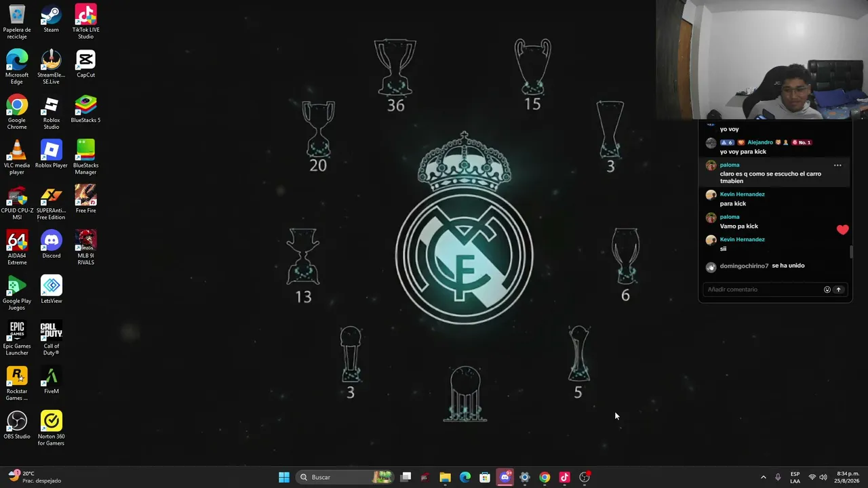The height and width of the screenshot is (488, 868).
Task: Select the LetsView desktop icon
Action: pos(51,290)
